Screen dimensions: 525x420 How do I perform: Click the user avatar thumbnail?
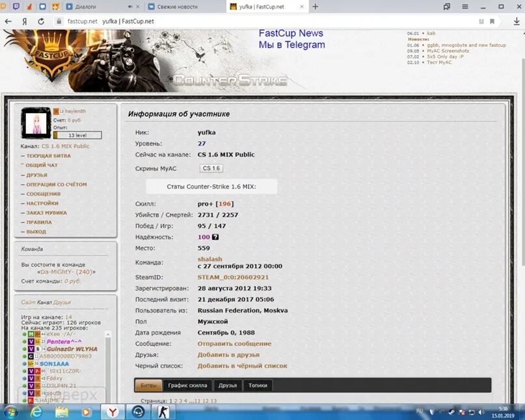click(x=36, y=123)
